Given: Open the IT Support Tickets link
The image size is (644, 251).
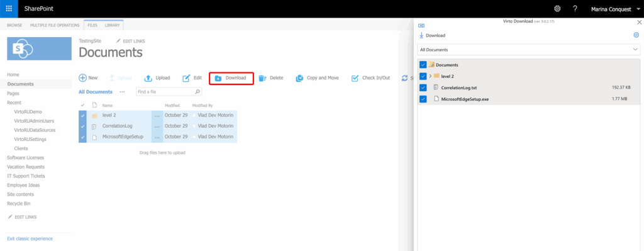Looking at the screenshot, I should (26, 176).
